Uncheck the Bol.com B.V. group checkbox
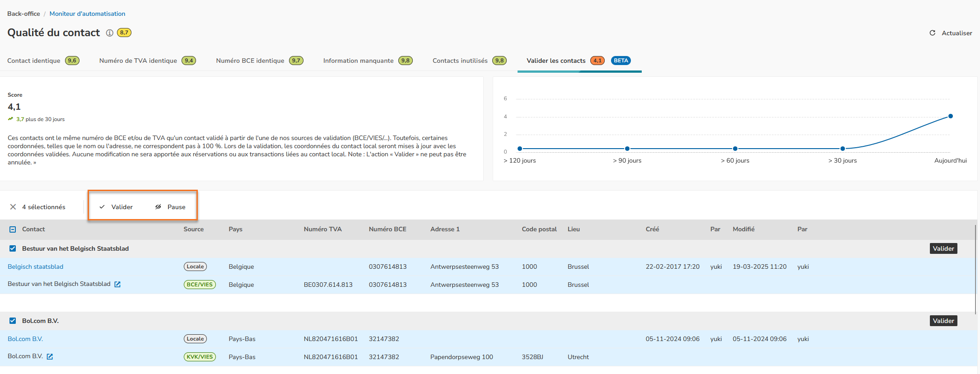The height and width of the screenshot is (374, 980). pos(13,321)
